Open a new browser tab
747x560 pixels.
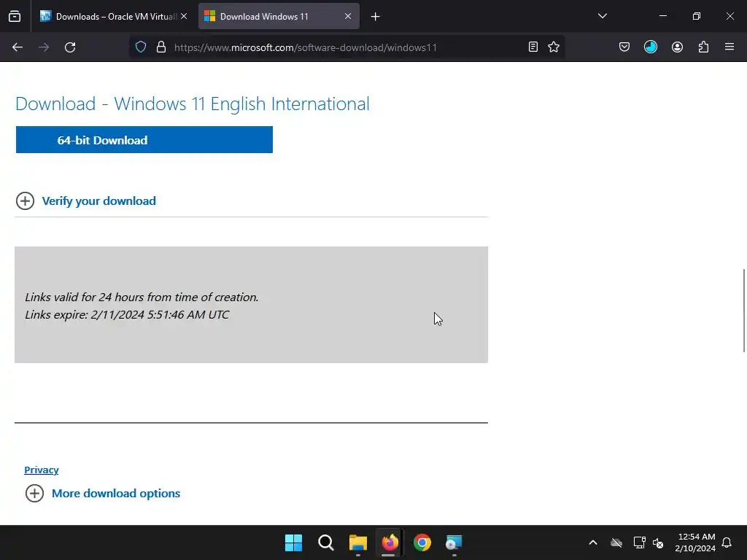click(376, 17)
